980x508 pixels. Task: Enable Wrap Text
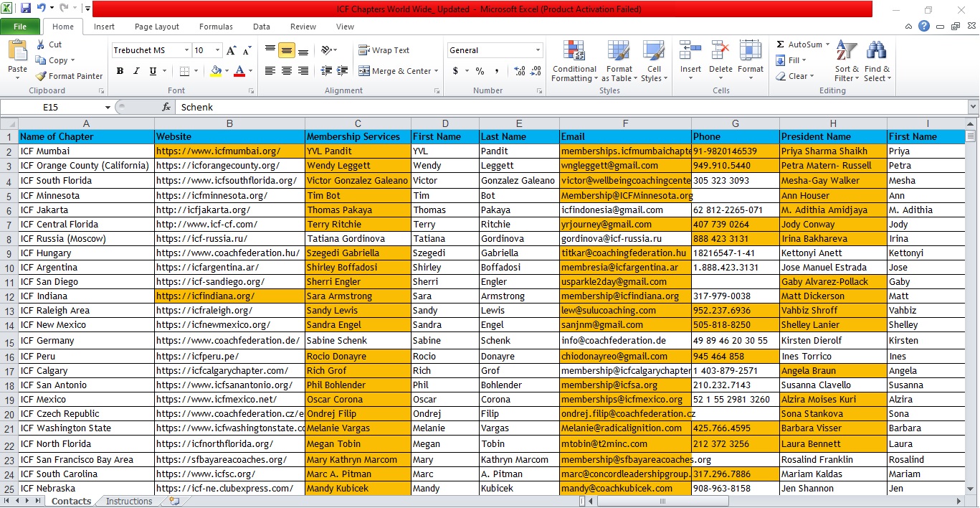click(x=384, y=50)
